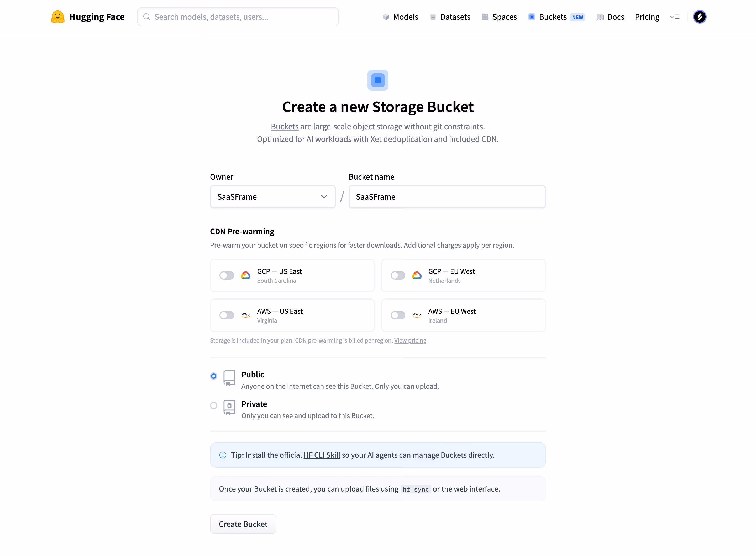Click the Datasets stack icon
Viewport: 756px width, 555px height.
pos(433,17)
